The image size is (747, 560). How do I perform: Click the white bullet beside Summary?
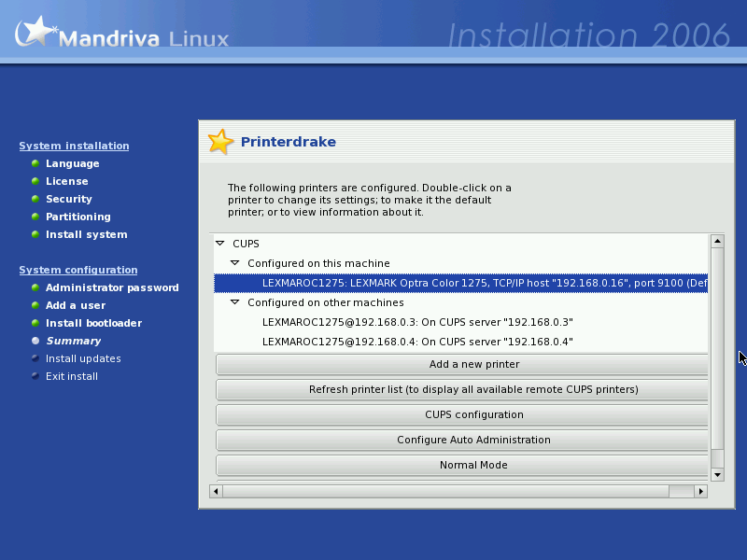[35, 341]
